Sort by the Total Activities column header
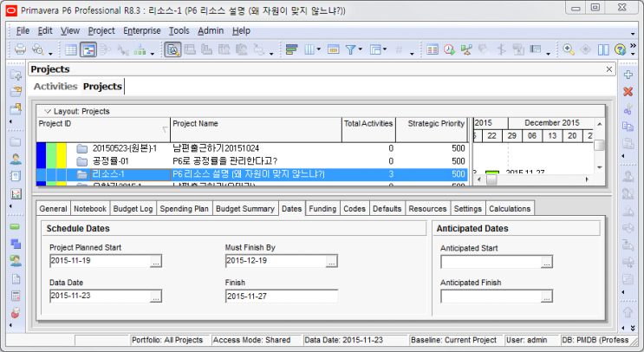Image resolution: width=644 pixels, height=352 pixels. [368, 129]
